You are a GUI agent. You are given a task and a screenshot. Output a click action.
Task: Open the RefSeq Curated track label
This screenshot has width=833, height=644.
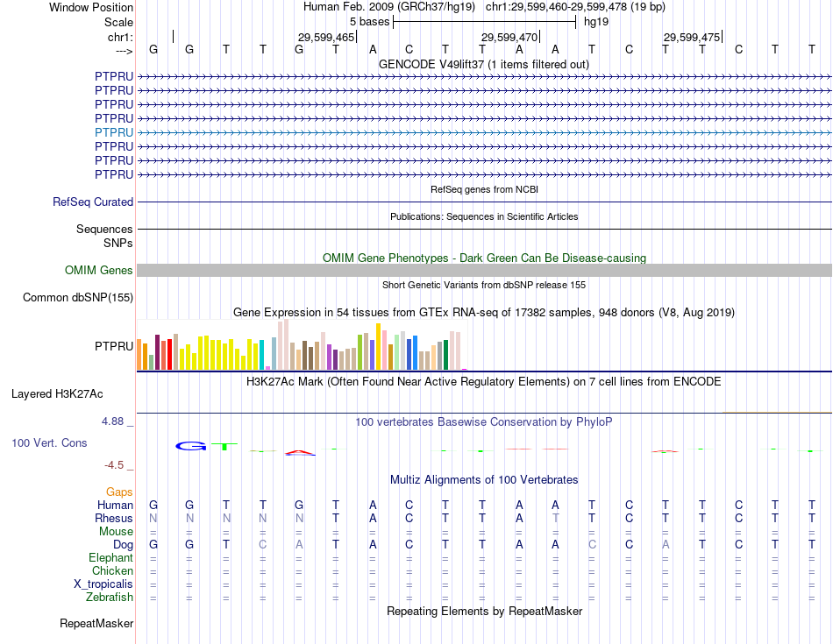coord(93,202)
